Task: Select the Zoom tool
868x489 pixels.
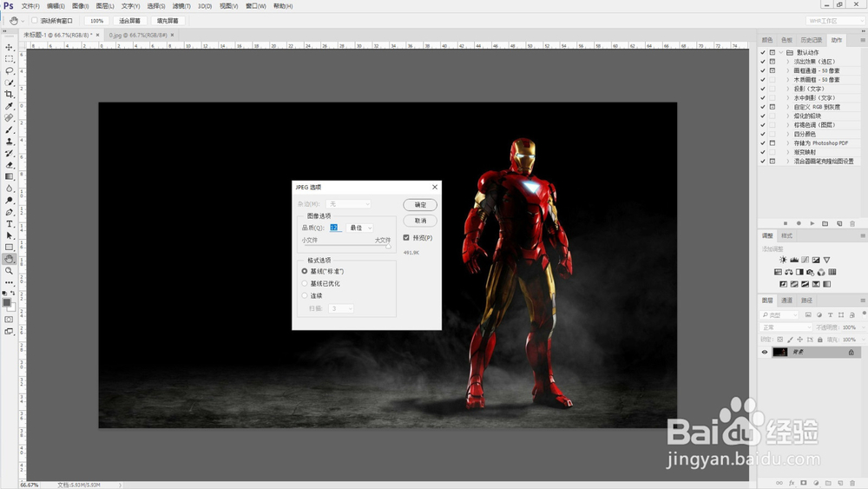Action: pos(9,271)
